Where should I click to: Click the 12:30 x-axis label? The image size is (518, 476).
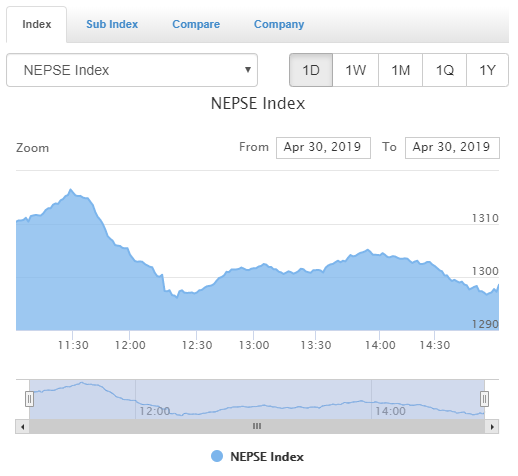coord(197,345)
